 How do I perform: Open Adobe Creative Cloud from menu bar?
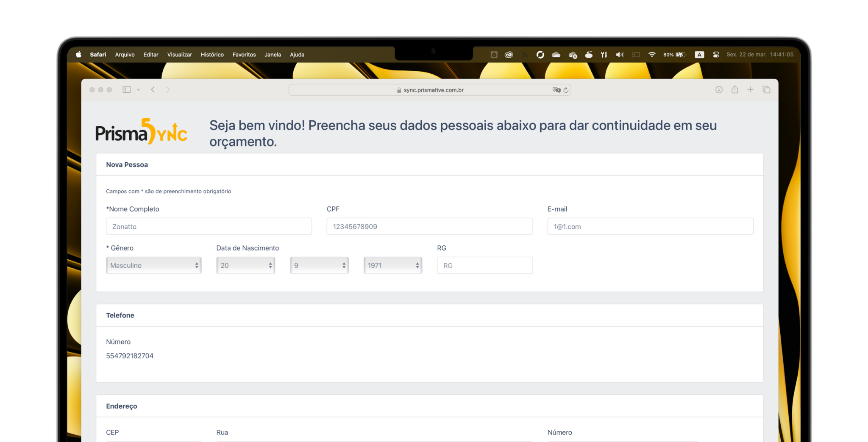(x=509, y=54)
